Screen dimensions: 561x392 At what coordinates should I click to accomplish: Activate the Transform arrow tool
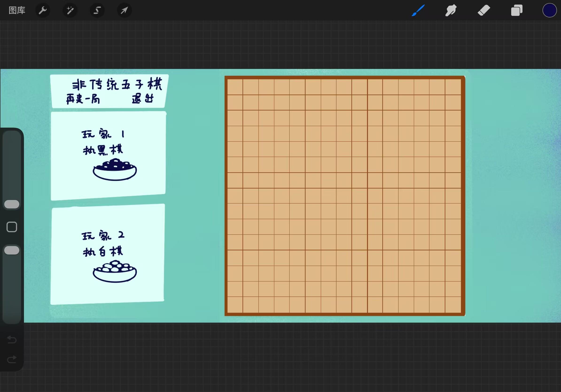click(124, 10)
